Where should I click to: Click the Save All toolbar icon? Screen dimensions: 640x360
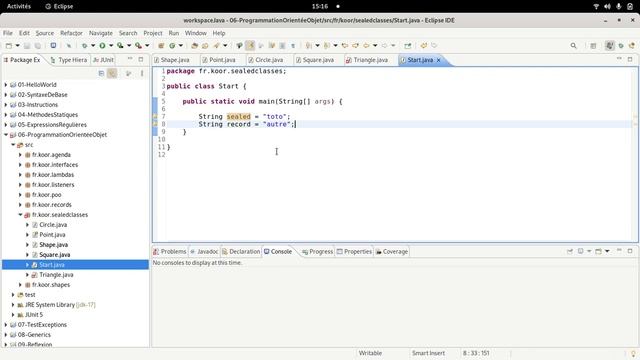[x=38, y=46]
